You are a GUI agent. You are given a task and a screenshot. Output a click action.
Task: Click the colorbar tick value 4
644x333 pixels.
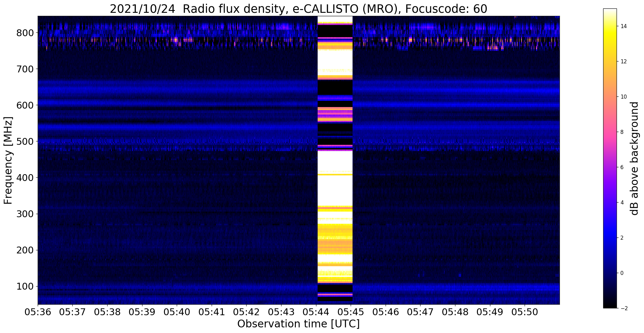[622, 203]
